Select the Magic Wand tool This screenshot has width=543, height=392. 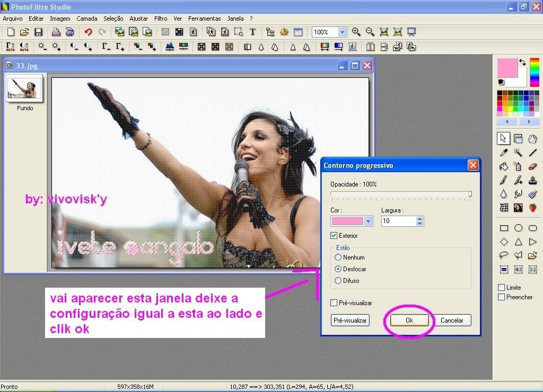pos(518,153)
